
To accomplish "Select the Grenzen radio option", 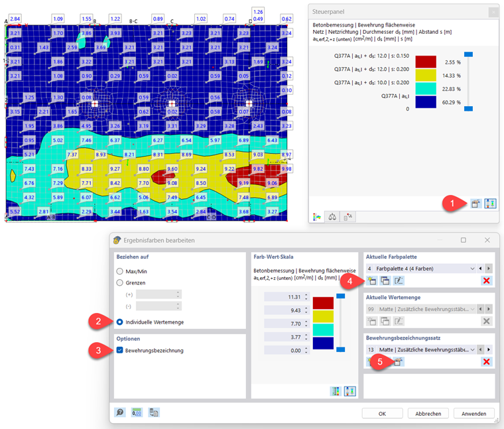I will 120,282.
